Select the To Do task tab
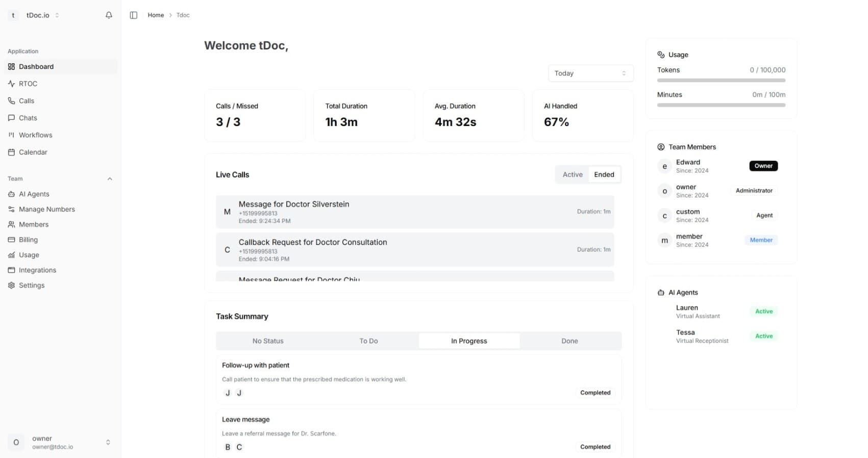This screenshot has width=868, height=458. 368,341
